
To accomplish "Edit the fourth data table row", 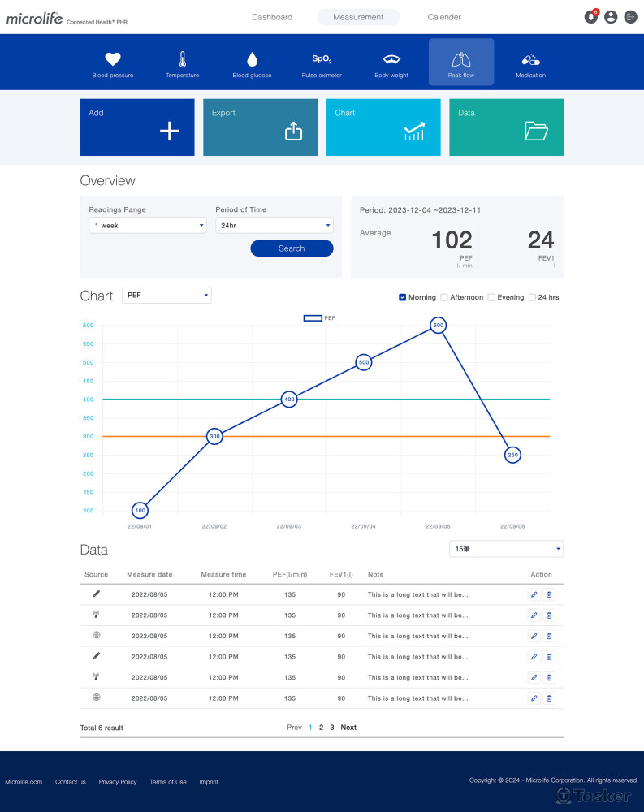I will (x=534, y=657).
